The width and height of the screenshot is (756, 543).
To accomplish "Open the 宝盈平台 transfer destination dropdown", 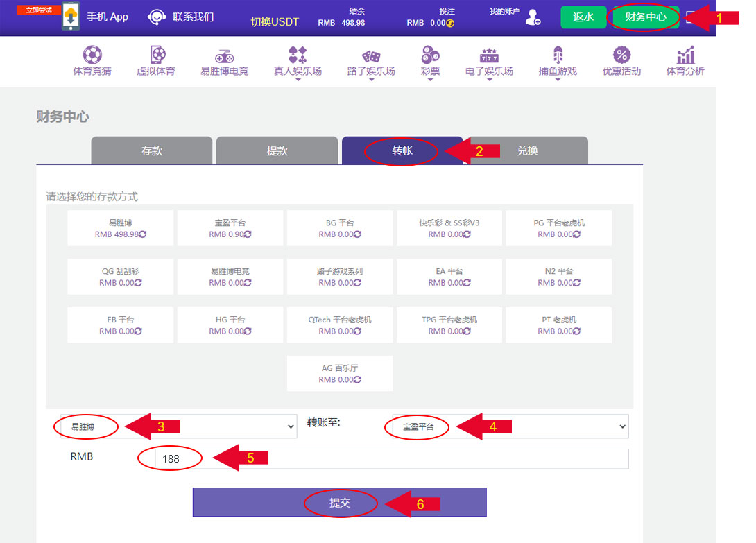I will (506, 426).
